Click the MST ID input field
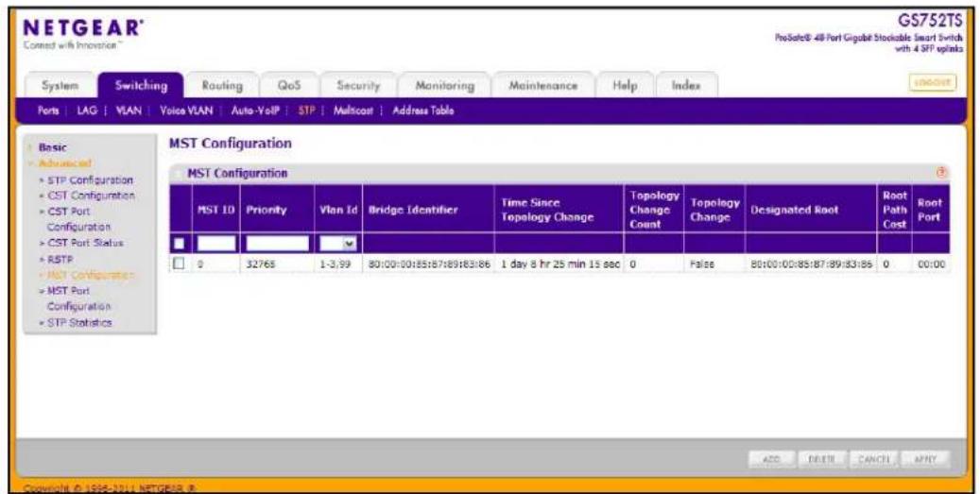Image resolution: width=980 pixels, height=494 pixels. (x=216, y=243)
